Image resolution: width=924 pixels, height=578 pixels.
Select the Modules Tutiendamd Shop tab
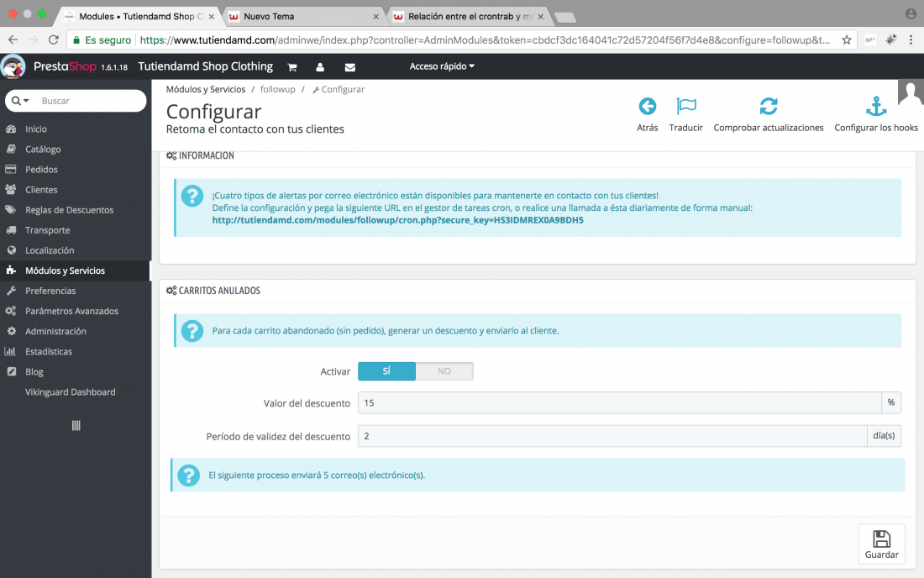point(141,17)
